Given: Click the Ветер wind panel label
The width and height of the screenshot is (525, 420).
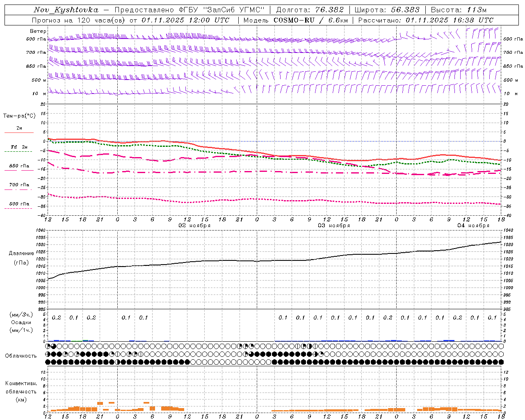Looking at the screenshot, I should tap(38, 31).
